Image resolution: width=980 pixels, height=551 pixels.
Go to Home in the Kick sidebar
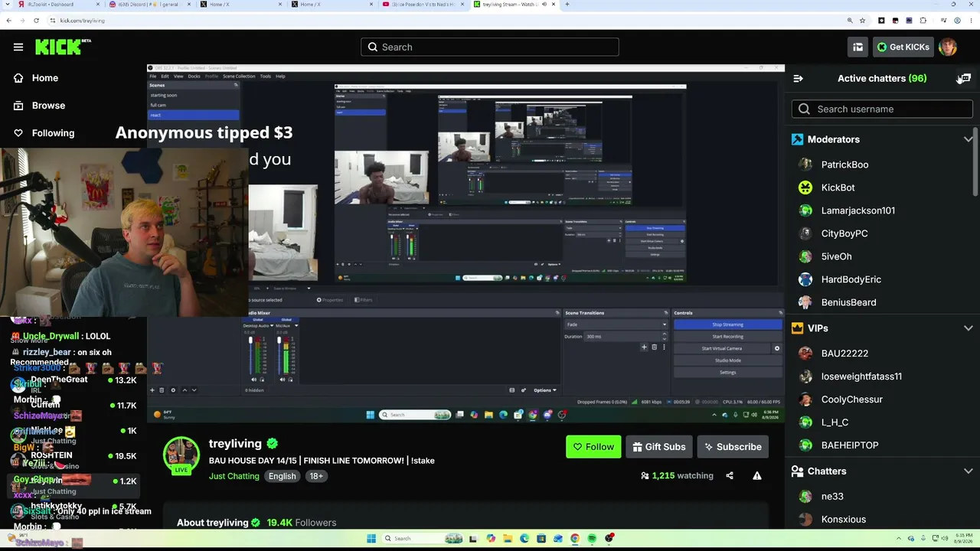[45, 78]
